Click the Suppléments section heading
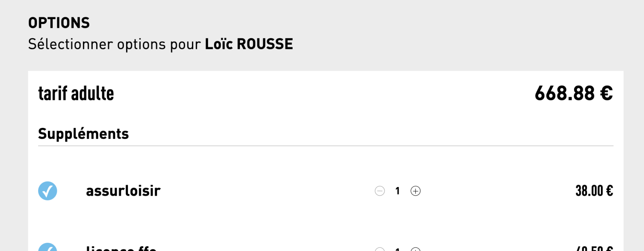 coord(83,134)
